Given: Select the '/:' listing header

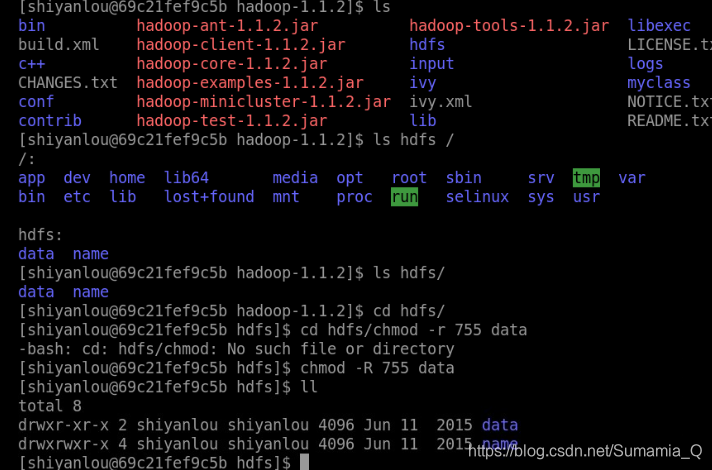Looking at the screenshot, I should tap(27, 159).
